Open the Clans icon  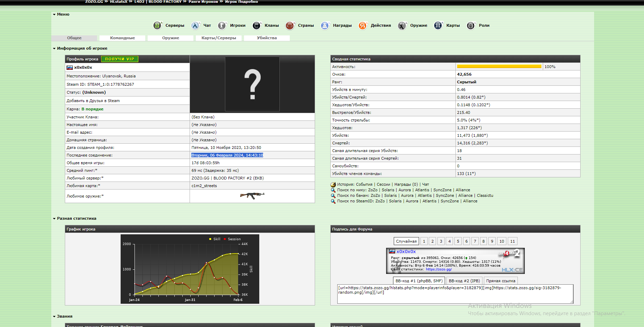256,25
